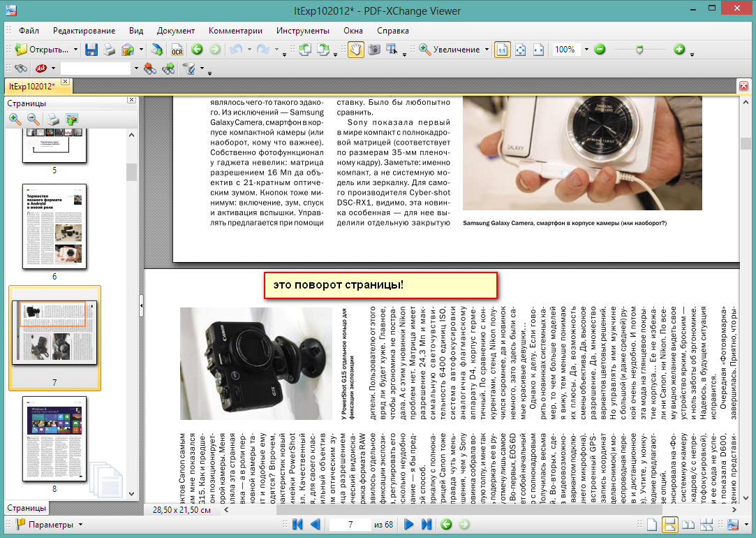This screenshot has width=756, height=538.
Task: Click the Snapshot camera tool
Action: (374, 50)
